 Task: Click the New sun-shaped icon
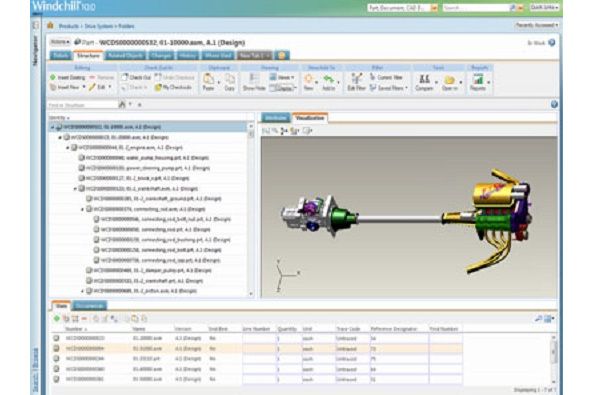[x=308, y=78]
